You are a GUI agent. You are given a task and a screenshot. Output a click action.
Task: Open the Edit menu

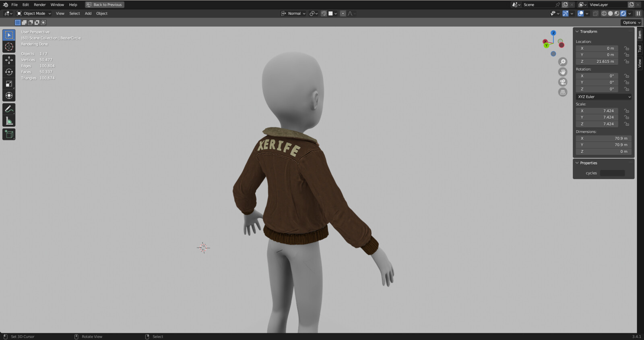point(26,4)
